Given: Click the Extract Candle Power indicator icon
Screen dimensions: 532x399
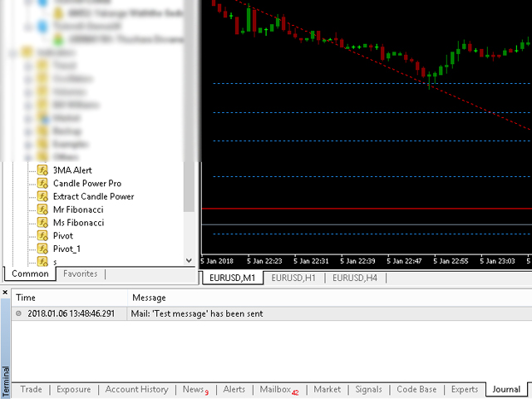Looking at the screenshot, I should (x=42, y=196).
